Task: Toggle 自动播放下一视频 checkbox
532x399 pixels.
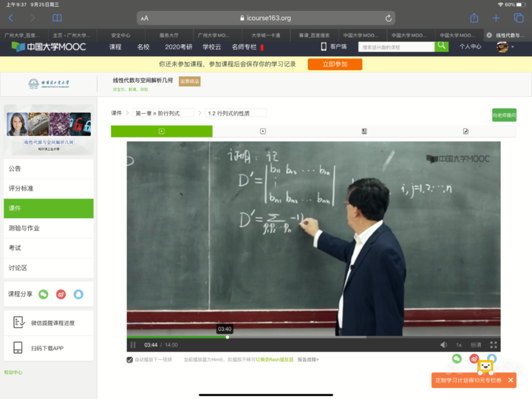Action: [129, 360]
